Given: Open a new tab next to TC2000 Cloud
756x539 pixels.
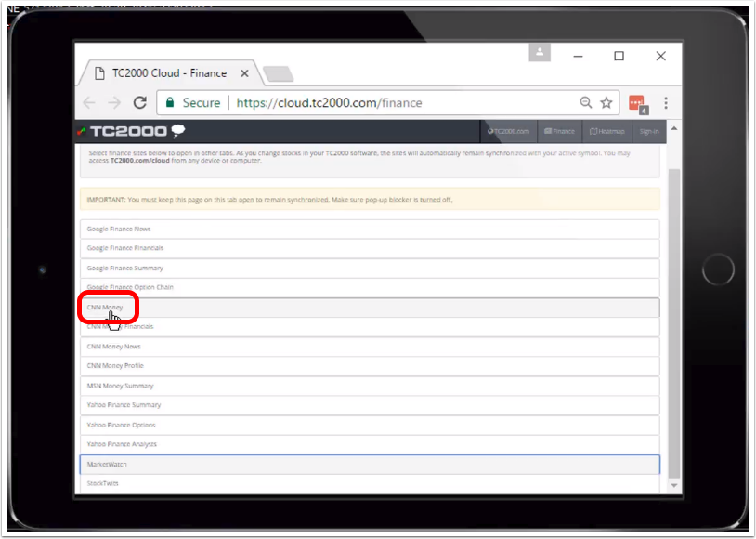Looking at the screenshot, I should [279, 73].
